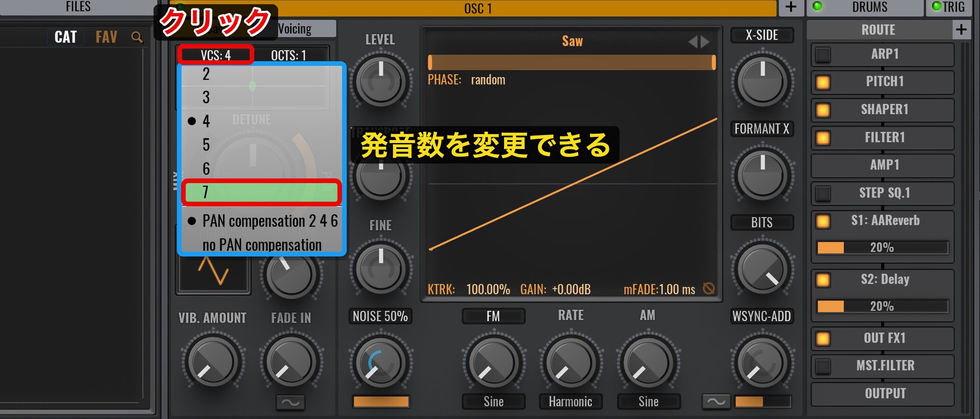Click the mFADE disable circle icon

point(709,289)
